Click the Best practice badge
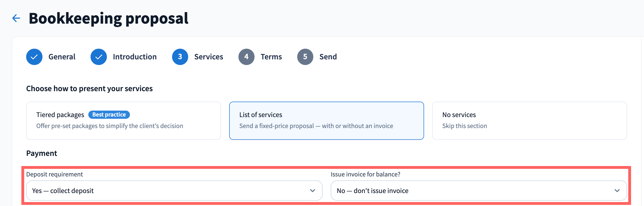Screen dimensions: 644x206 click(x=109, y=115)
